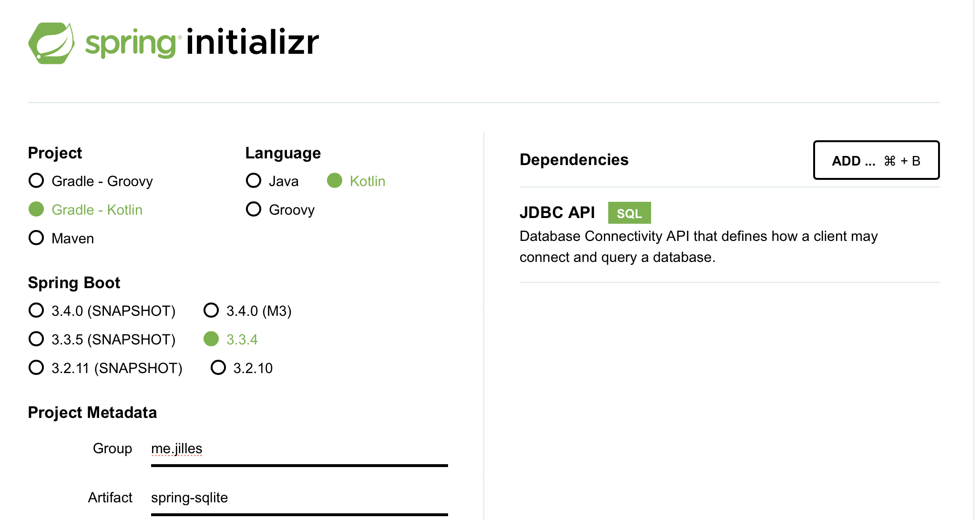Click the green SQL tag on JDBC API
The image size is (980, 520).
pyautogui.click(x=629, y=213)
